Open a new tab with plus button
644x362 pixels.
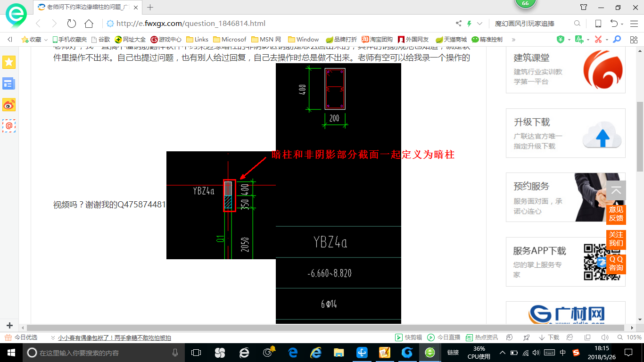pyautogui.click(x=150, y=7)
